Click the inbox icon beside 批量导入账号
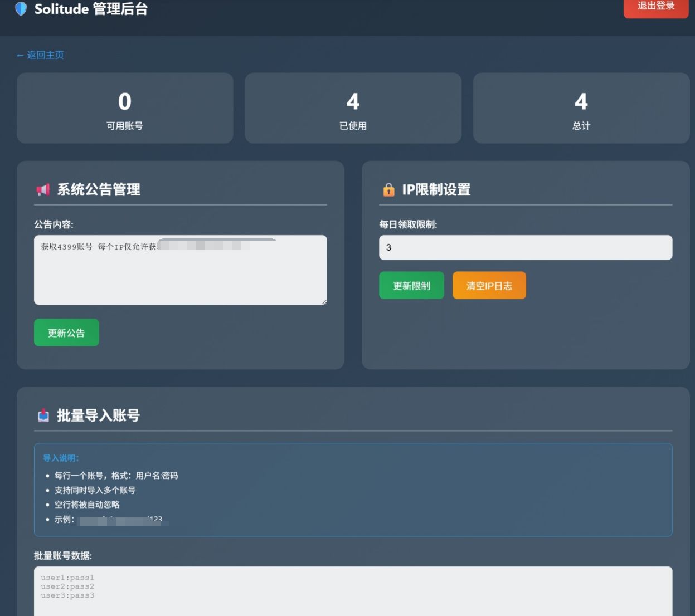The width and height of the screenshot is (695, 616). [43, 415]
